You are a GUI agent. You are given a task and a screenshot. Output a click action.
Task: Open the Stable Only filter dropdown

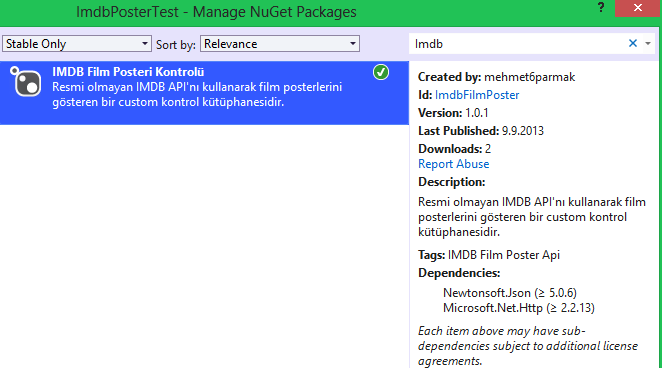77,44
